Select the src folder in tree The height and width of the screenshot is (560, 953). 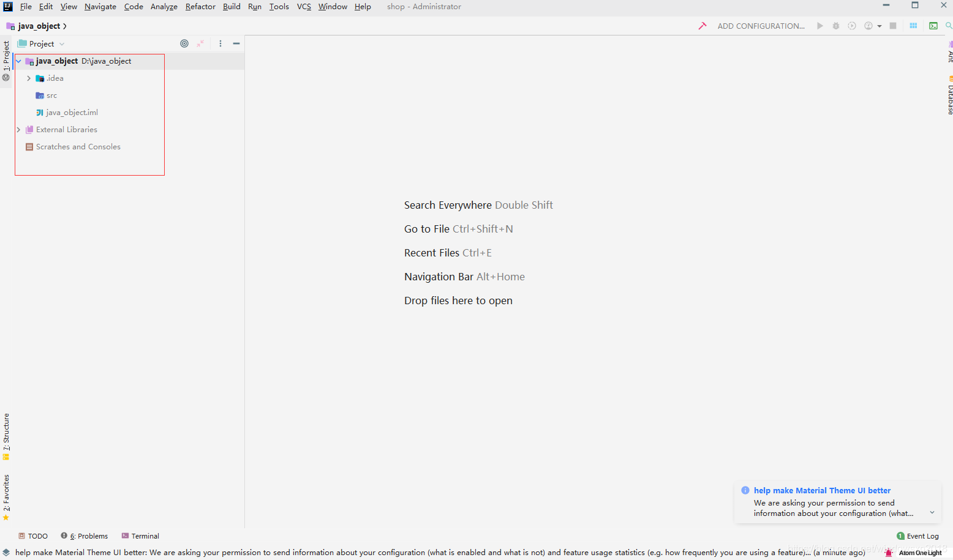click(51, 95)
